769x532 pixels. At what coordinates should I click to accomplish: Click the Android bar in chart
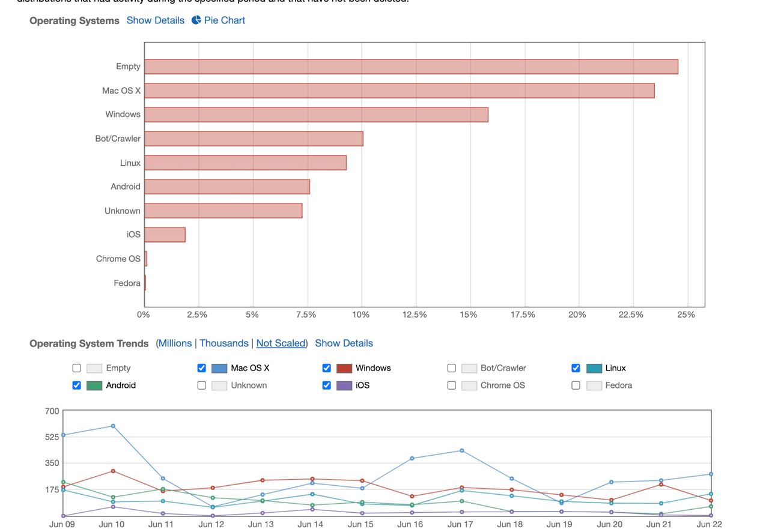pos(227,187)
